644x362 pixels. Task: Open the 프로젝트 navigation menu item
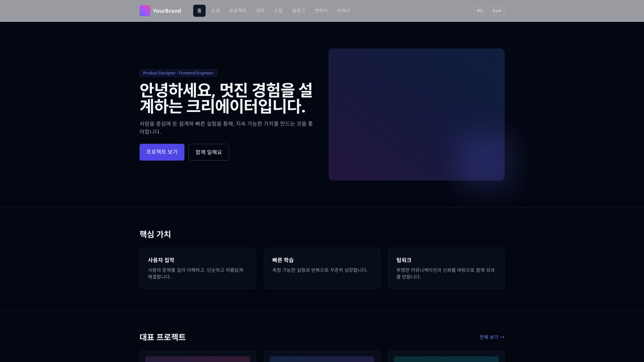(237, 10)
